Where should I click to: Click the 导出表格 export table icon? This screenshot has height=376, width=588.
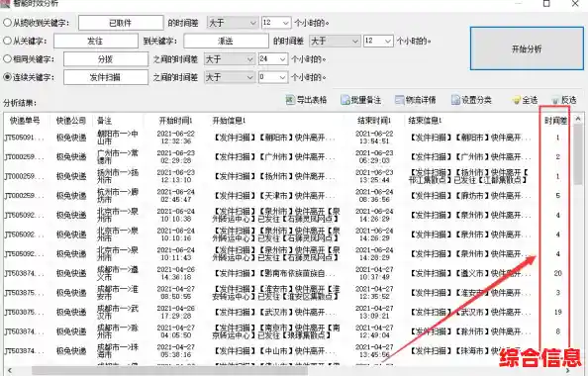tap(289, 100)
